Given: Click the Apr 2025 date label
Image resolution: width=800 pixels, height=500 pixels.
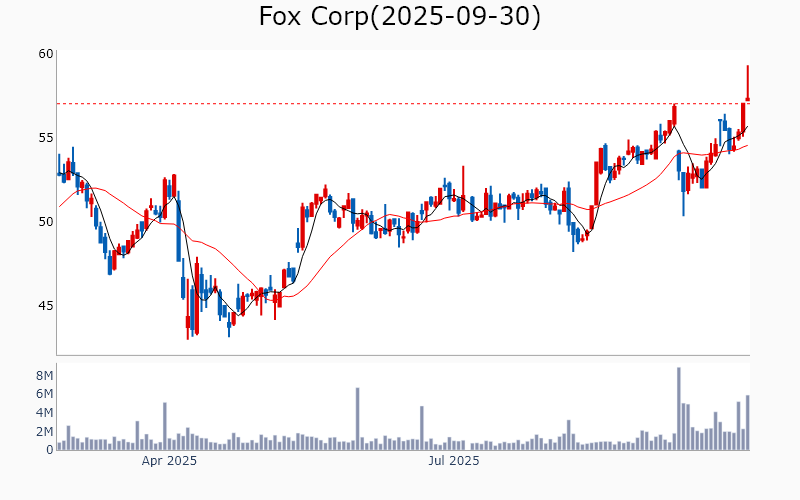Looking at the screenshot, I should [x=169, y=461].
